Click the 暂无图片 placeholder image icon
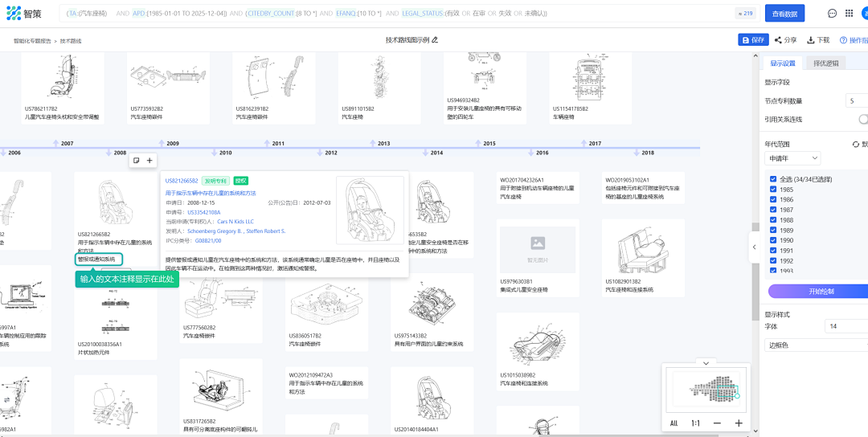Image resolution: width=868 pixels, height=437 pixels. [538, 243]
